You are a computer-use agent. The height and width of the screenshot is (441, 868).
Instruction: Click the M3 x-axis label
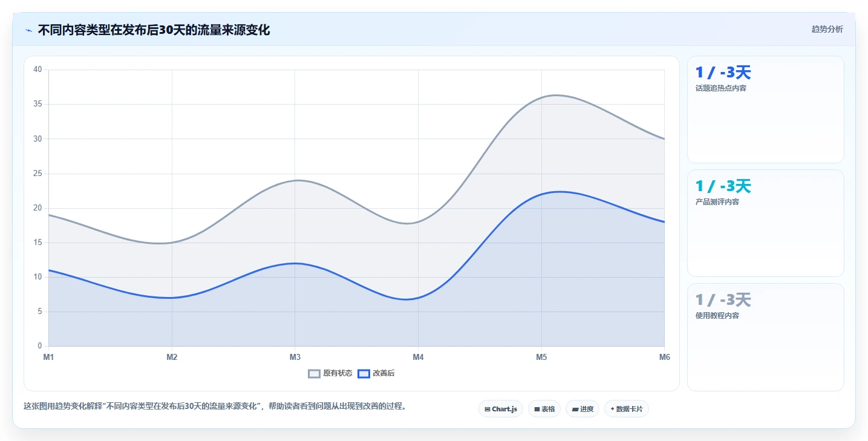pyautogui.click(x=295, y=357)
